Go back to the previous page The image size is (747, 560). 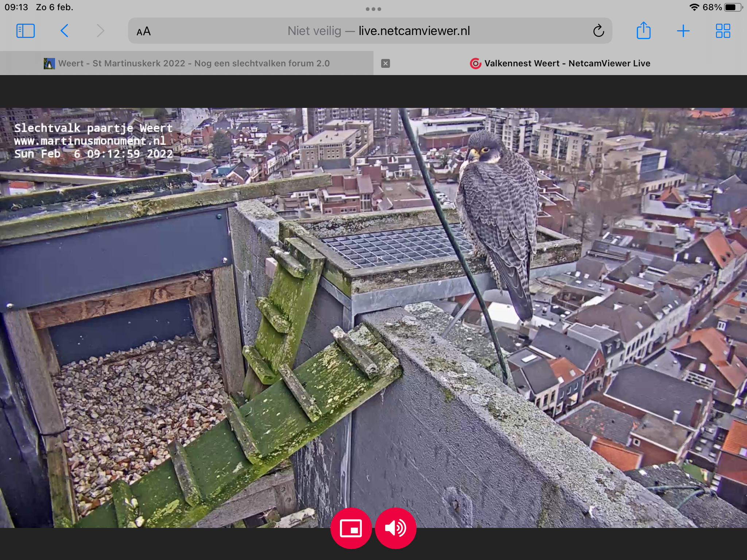tap(64, 31)
